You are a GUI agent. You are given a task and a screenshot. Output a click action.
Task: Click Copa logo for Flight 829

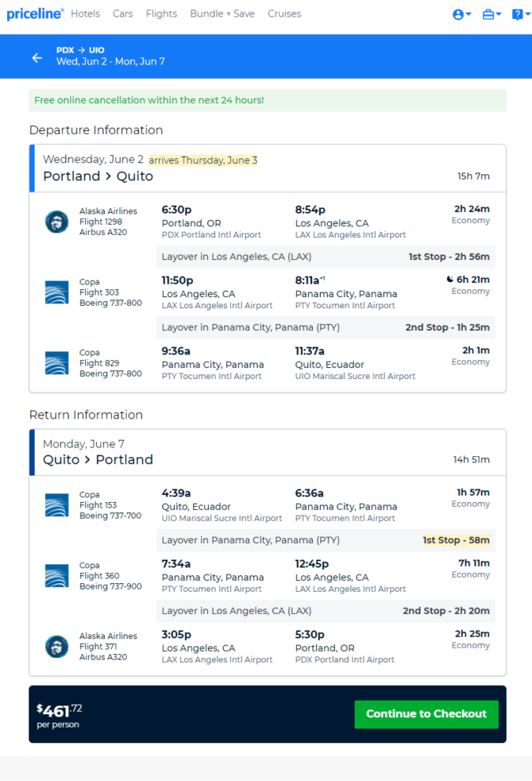click(x=56, y=363)
